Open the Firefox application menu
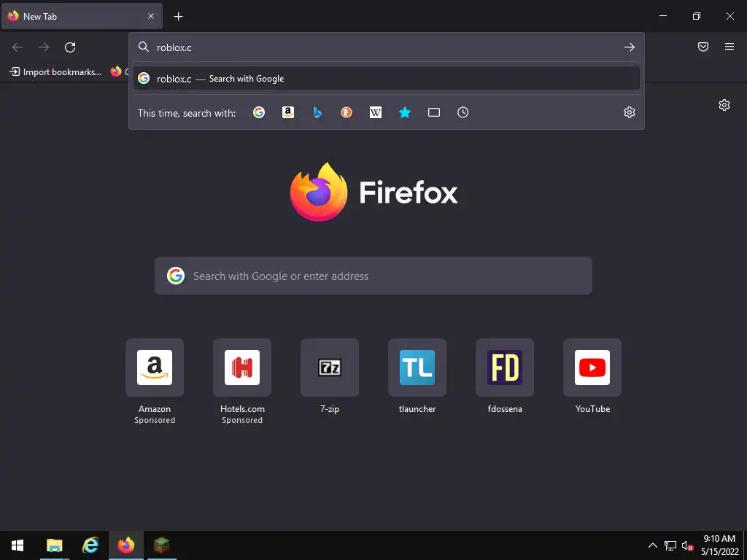The height and width of the screenshot is (560, 747). (729, 47)
